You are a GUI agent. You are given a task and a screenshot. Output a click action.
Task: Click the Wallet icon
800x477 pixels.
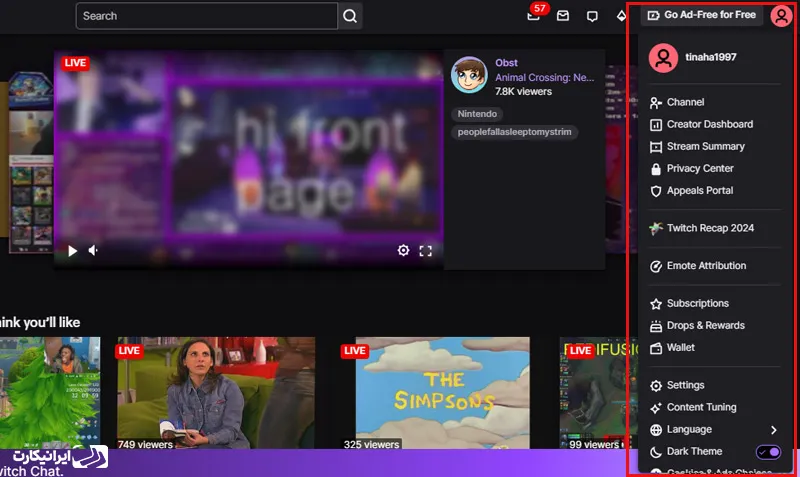656,348
